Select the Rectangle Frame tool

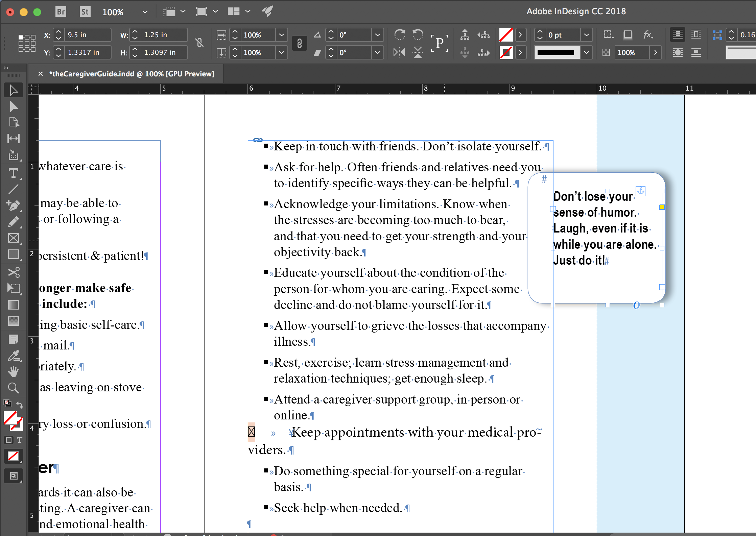pos(13,238)
